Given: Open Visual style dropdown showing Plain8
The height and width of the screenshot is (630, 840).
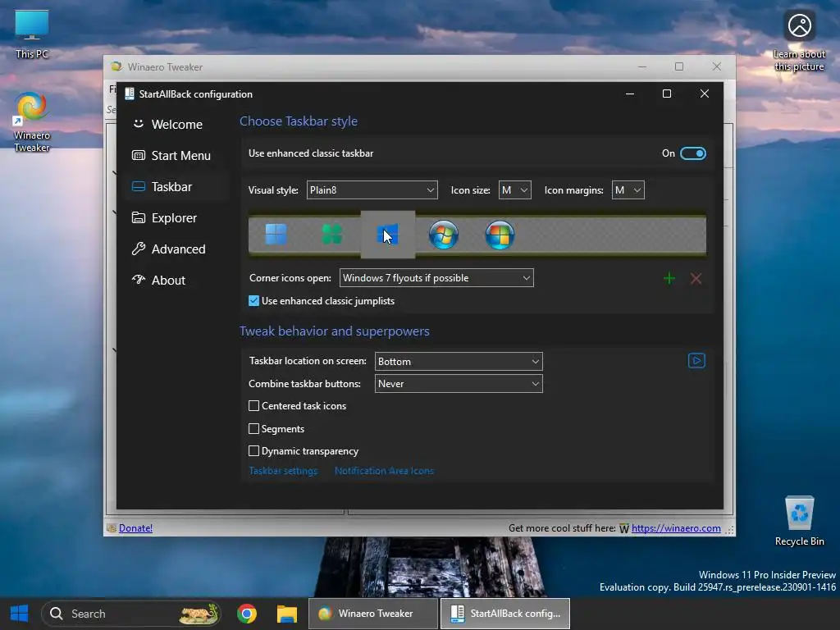Looking at the screenshot, I should [372, 190].
